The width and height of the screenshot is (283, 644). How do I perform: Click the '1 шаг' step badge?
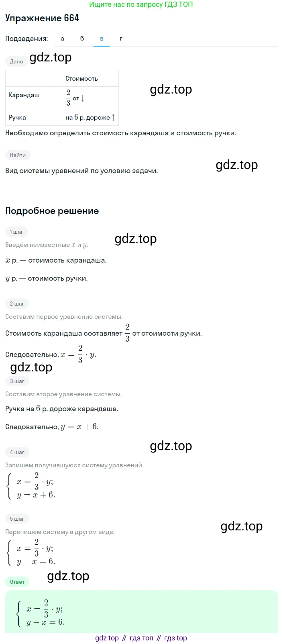point(16,232)
